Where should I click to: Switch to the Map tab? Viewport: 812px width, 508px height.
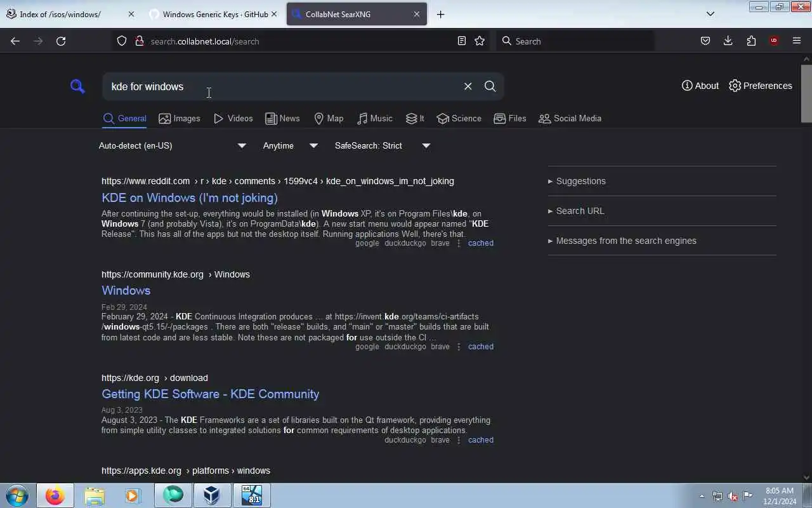(x=329, y=118)
